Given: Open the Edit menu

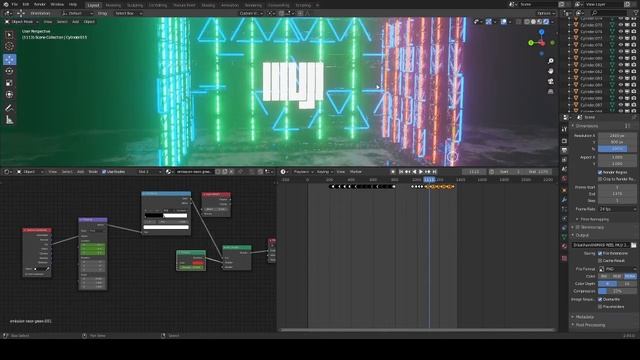Looking at the screenshot, I should pyautogui.click(x=26, y=4).
